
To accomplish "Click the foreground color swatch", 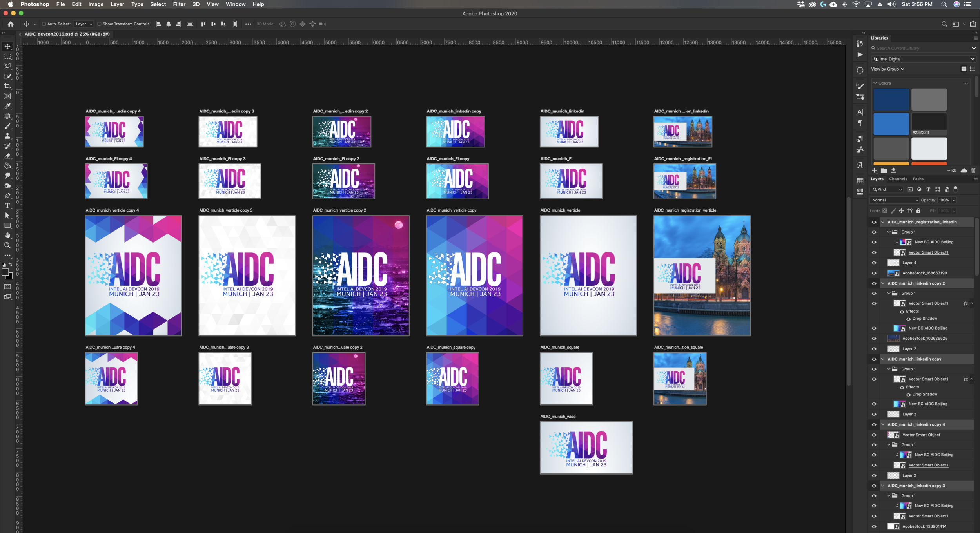I will point(5,272).
